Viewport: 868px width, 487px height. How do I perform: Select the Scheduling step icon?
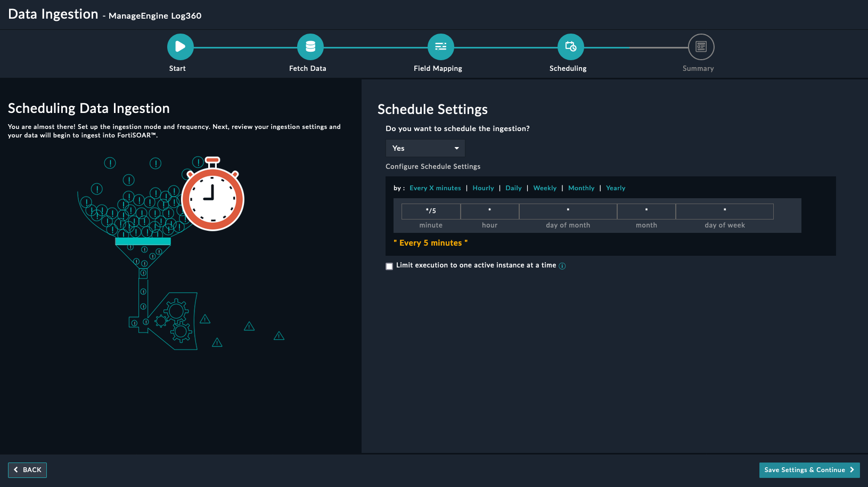tap(570, 46)
